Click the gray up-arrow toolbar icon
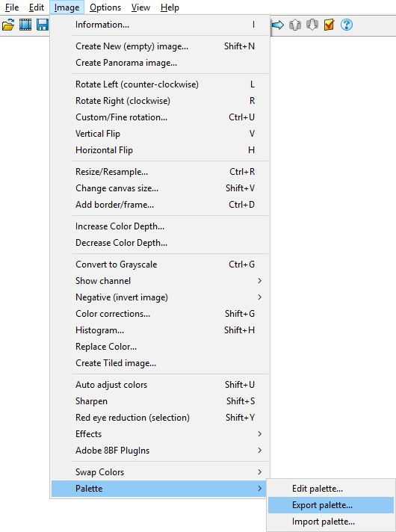Viewport: 396px width, 532px height. [x=295, y=25]
